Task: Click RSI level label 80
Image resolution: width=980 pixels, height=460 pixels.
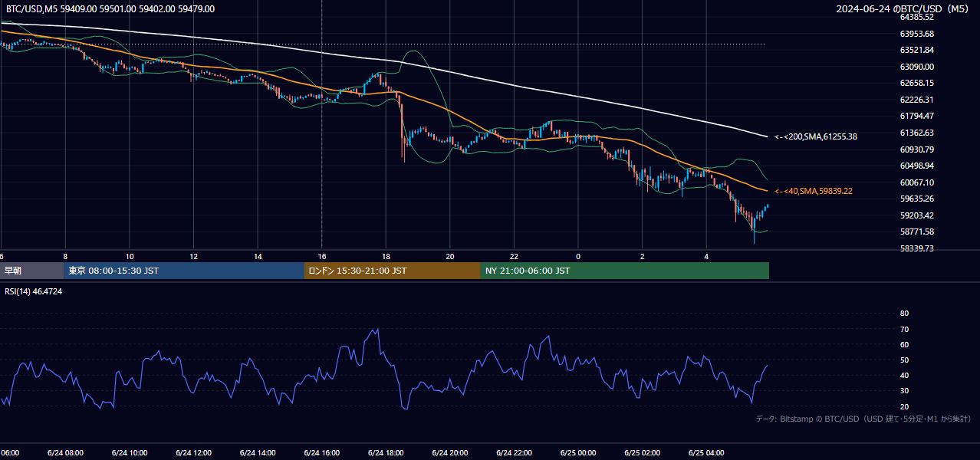Action: click(904, 314)
